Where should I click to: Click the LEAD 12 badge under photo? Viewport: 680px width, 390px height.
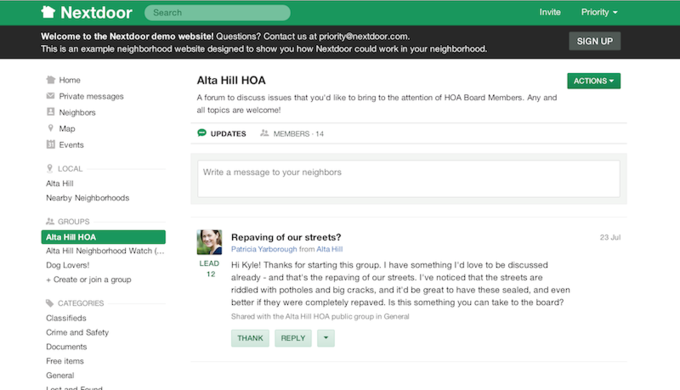click(209, 269)
